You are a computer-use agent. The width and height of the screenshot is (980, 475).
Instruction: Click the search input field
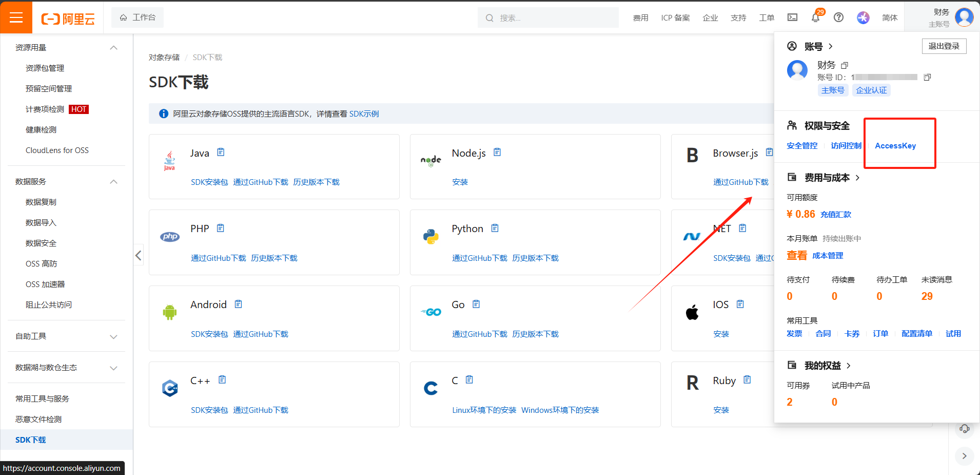click(x=548, y=18)
